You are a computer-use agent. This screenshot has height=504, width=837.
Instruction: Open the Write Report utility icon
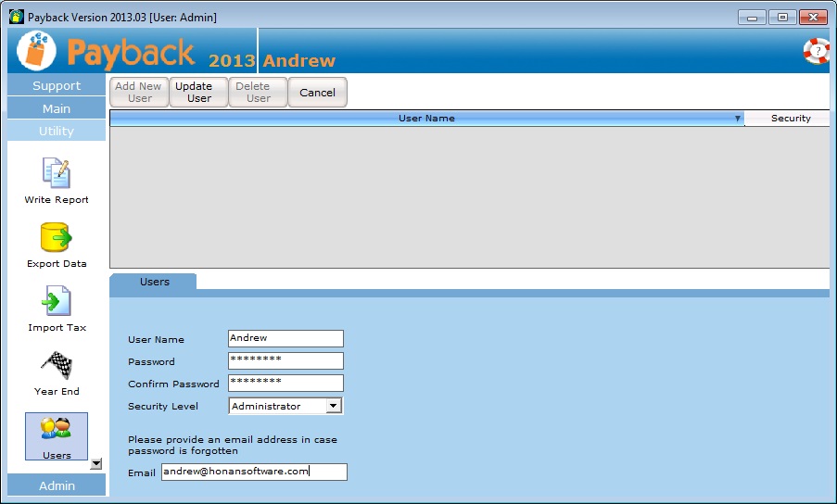(x=57, y=173)
